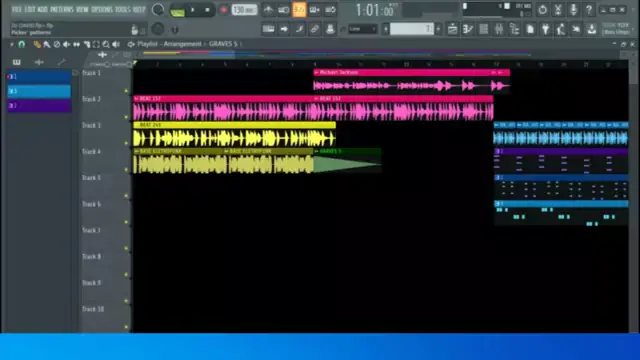Viewport: 640px width, 360px height.
Task: Open the TOOLS menu
Action: coord(122,9)
